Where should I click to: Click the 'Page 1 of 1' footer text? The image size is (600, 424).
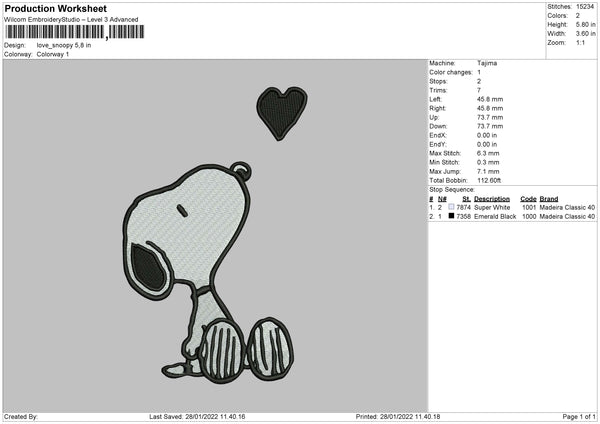coord(579,417)
